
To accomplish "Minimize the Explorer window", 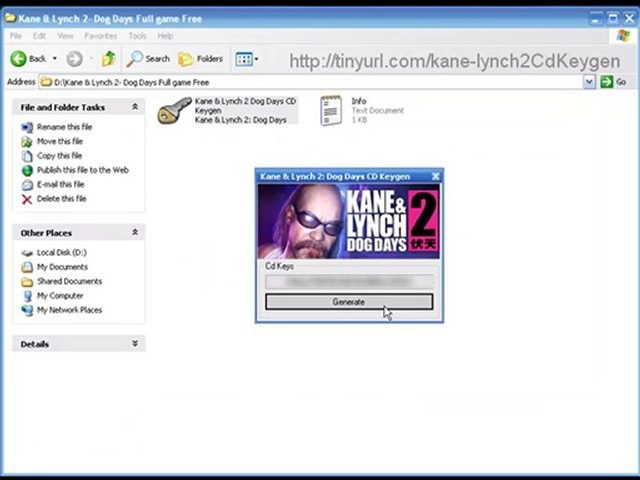I will coord(596,18).
